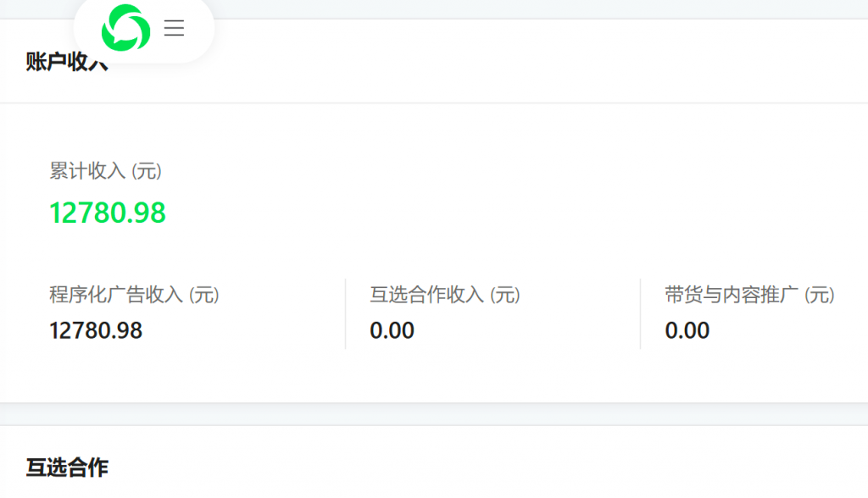Click the white rounded header pill container
The width and height of the screenshot is (868, 498).
pos(144,30)
